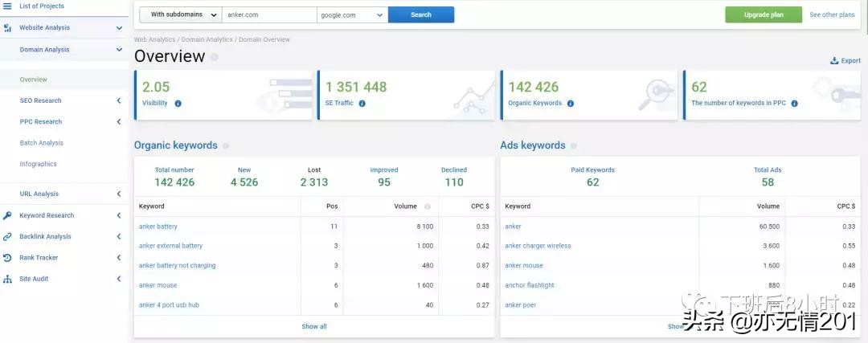Screen dimensions: 868x343
Task: Show info for keywords in PPC
Action: pyautogui.click(x=794, y=103)
